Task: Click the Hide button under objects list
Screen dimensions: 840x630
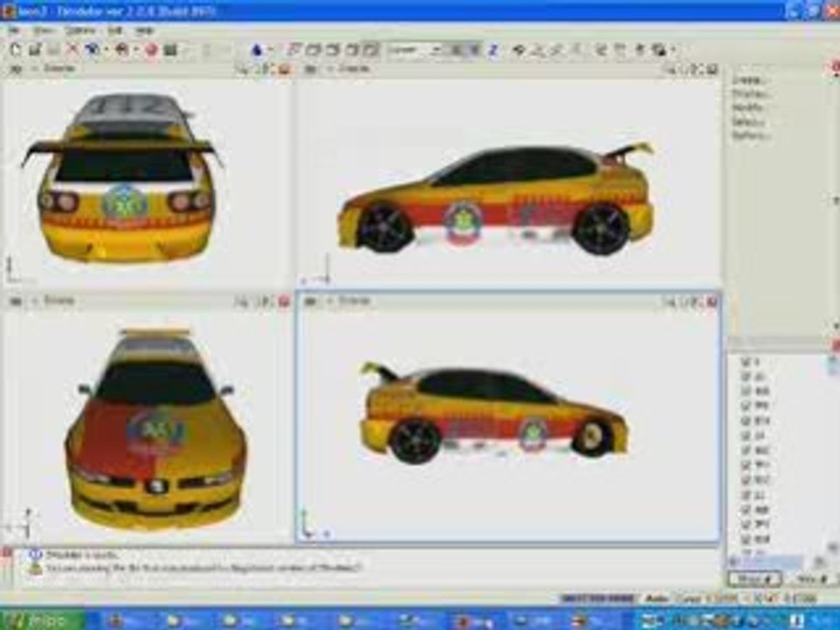Action: tap(810, 578)
